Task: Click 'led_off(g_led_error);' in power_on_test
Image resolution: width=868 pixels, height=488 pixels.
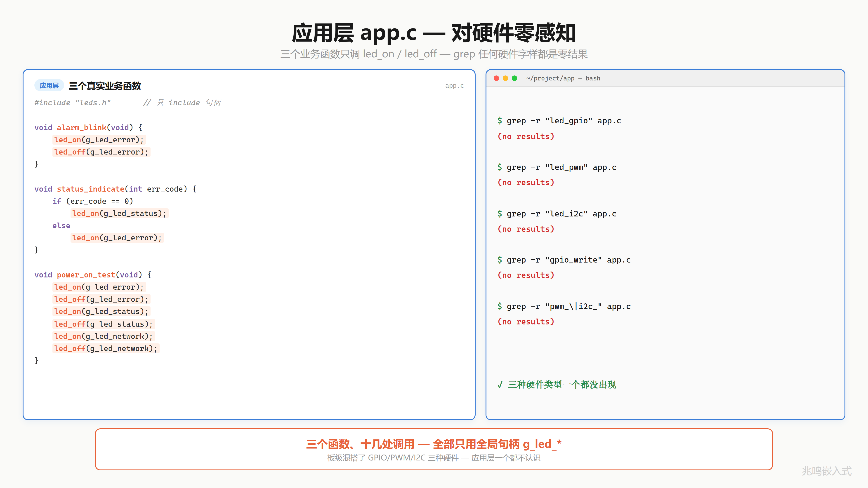Action: [101, 299]
